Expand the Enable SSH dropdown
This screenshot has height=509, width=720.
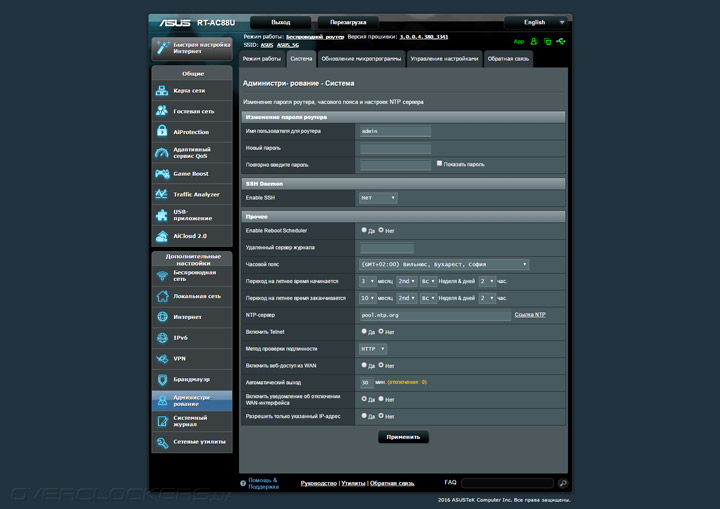coord(378,198)
